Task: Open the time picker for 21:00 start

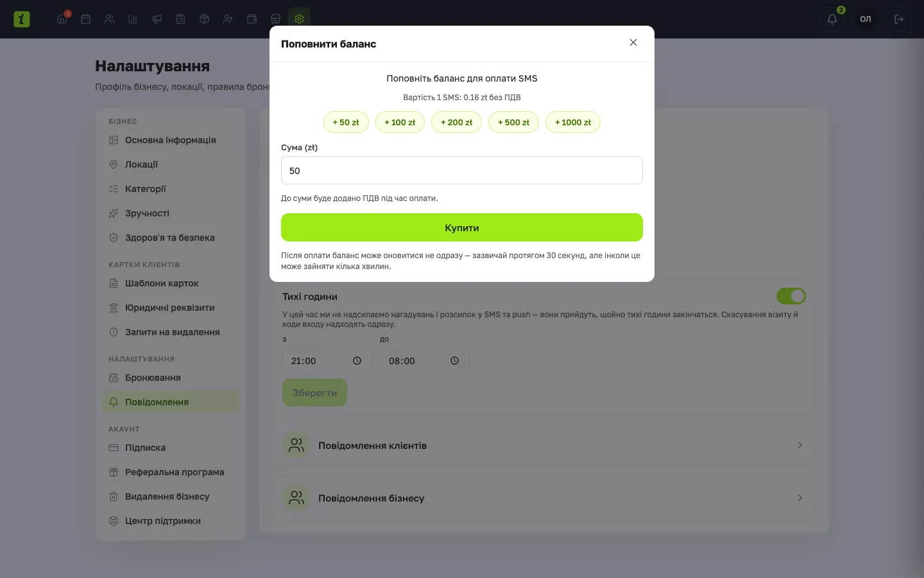Action: 357,361
